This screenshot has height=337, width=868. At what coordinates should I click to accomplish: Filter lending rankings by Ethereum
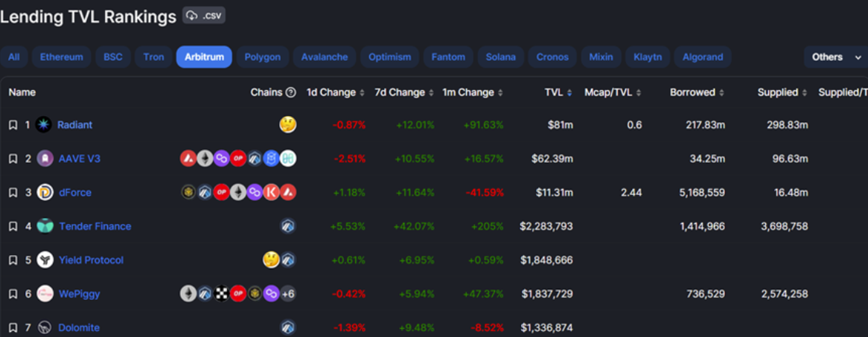coord(62,57)
